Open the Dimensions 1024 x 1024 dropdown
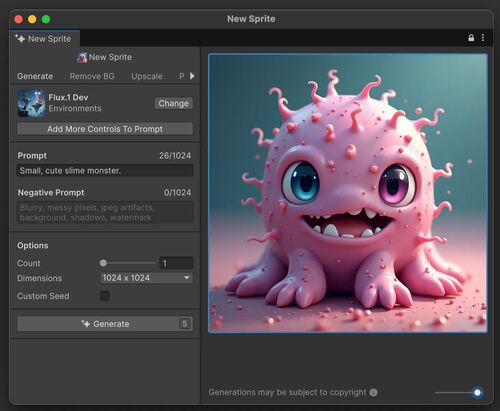 tap(146, 278)
